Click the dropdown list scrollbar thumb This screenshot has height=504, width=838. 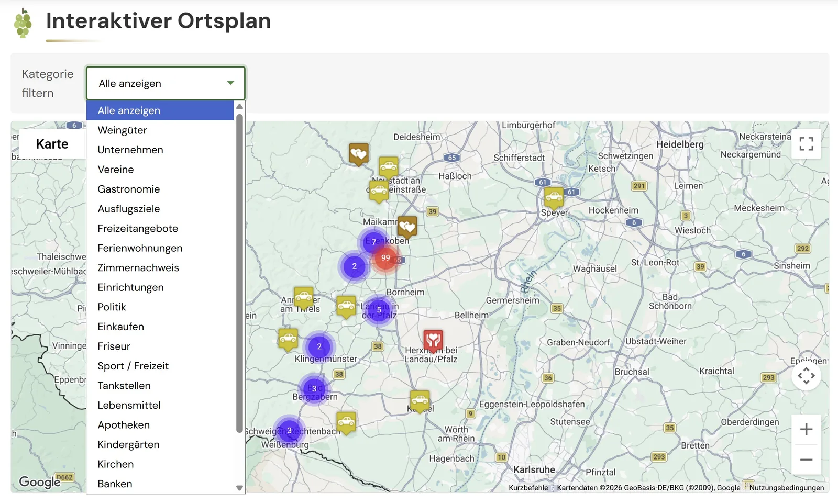pos(239,273)
